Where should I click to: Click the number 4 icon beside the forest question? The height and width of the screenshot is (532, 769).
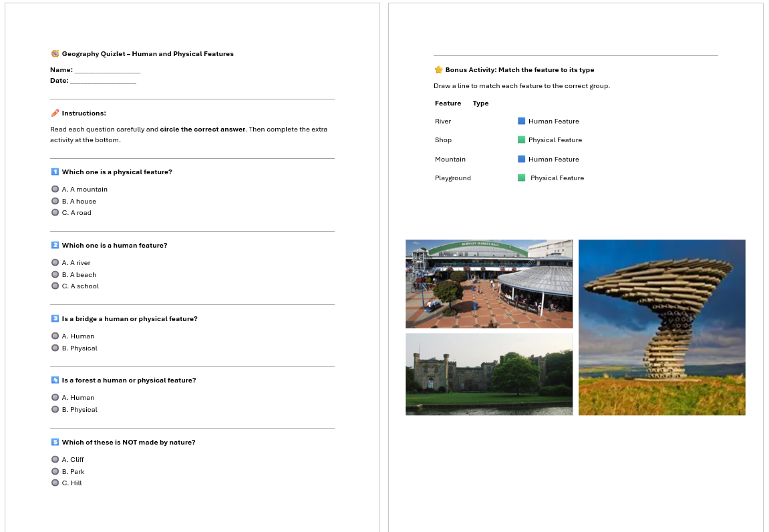[x=55, y=380]
